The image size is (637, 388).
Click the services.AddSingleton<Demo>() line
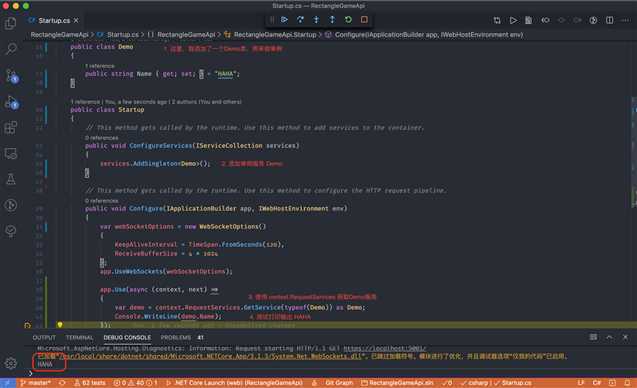click(x=155, y=163)
